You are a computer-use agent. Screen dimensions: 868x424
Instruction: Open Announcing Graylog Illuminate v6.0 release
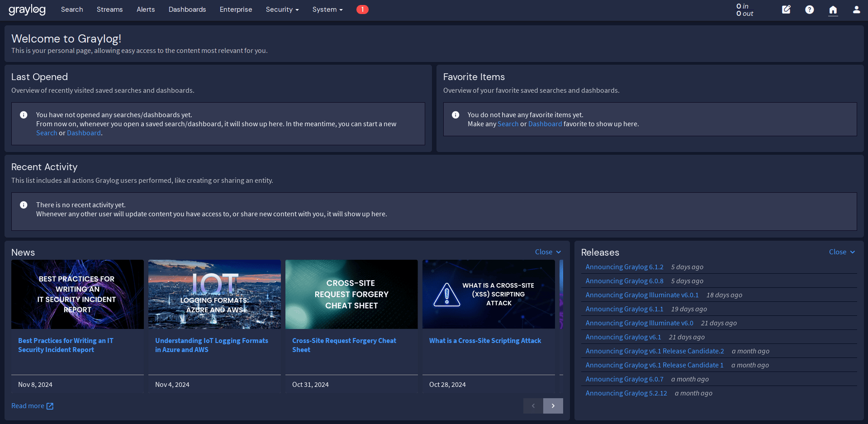pyautogui.click(x=639, y=323)
